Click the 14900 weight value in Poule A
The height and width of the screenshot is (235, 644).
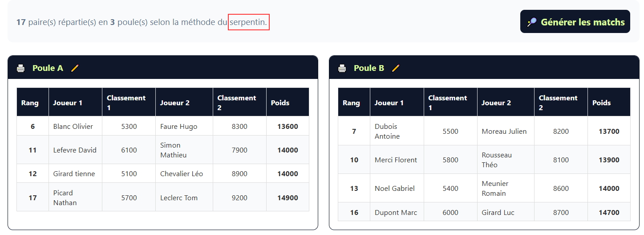(x=288, y=198)
